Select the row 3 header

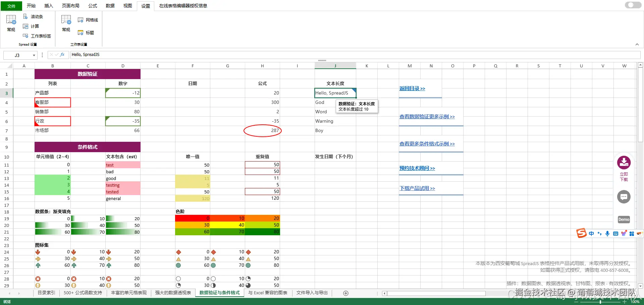[6, 93]
